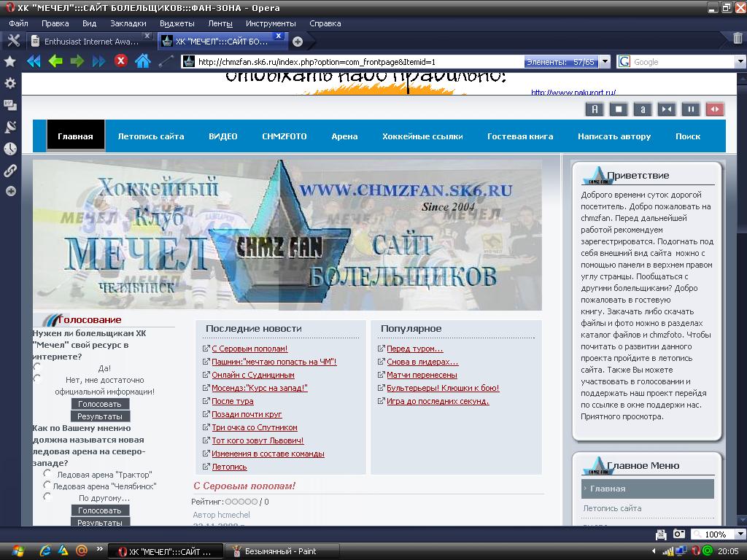Click the wand password icon

(x=166, y=61)
